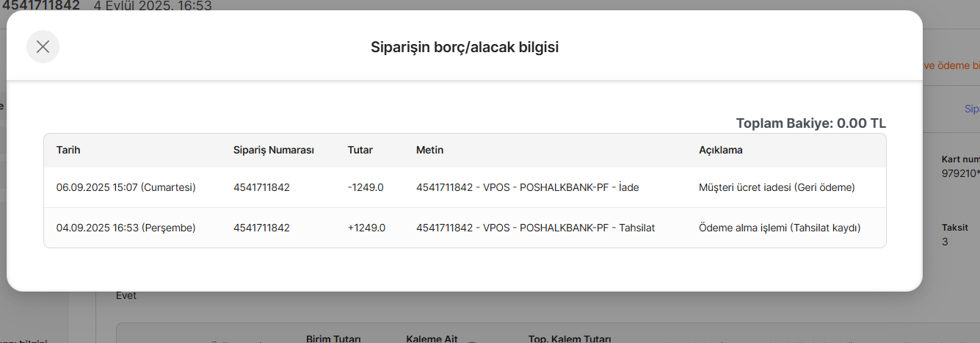The image size is (980, 343).
Task: Click the Tarih column header
Action: point(68,150)
